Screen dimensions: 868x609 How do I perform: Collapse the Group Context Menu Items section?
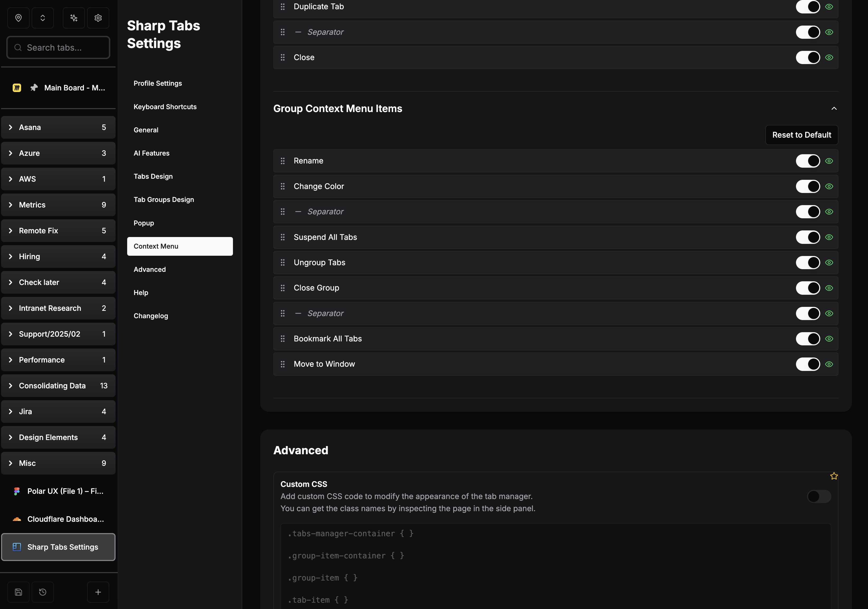click(834, 108)
